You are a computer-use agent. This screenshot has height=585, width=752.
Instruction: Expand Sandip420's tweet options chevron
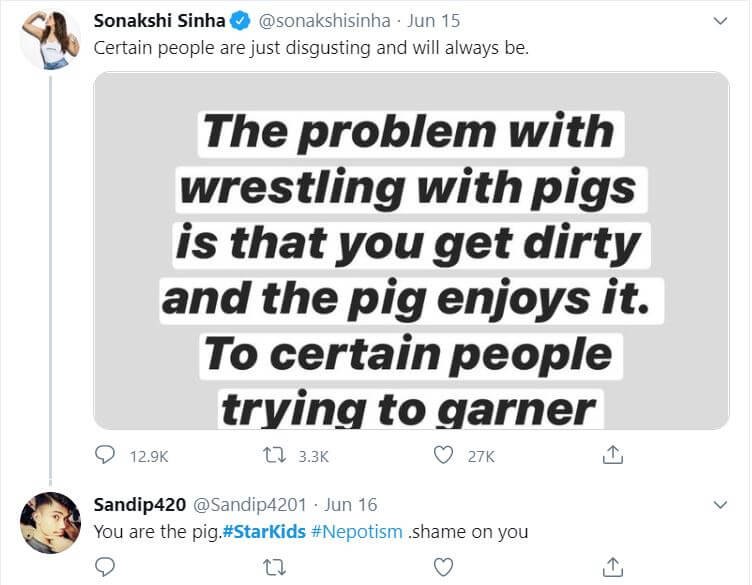[x=719, y=505]
